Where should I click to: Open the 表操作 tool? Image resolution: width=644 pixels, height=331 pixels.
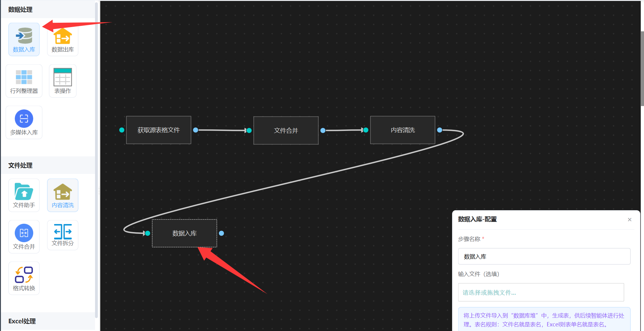[62, 81]
